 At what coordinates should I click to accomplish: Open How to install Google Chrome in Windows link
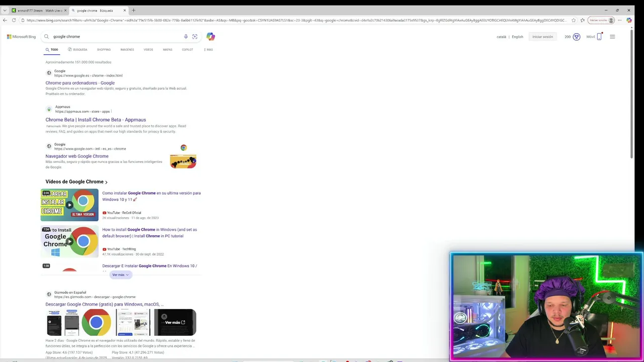point(149,233)
